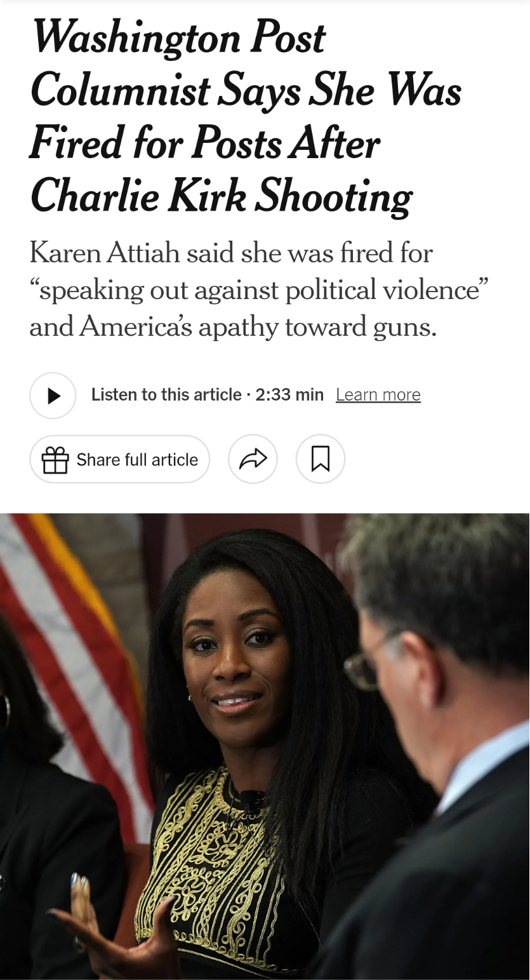The image size is (530, 980).
Task: Tap 'Columnist Says She Was' headline line
Action: (246, 91)
